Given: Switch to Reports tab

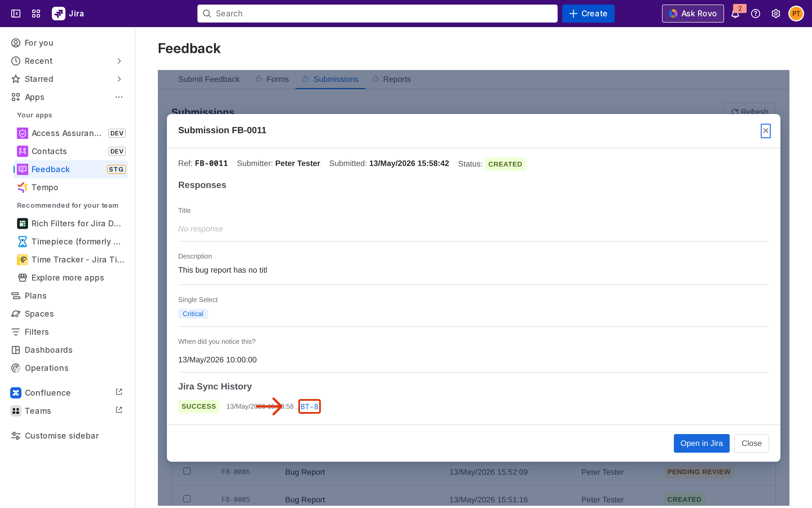Looking at the screenshot, I should (x=391, y=79).
